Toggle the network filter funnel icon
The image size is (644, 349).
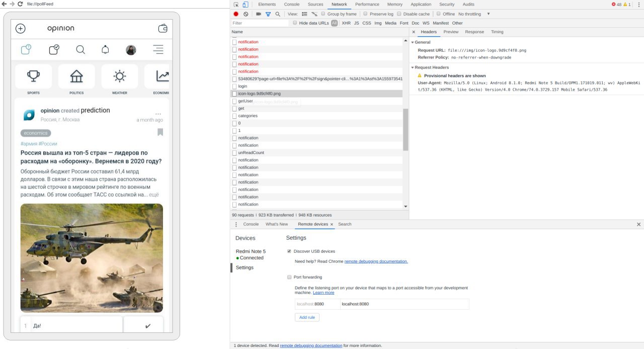tap(268, 14)
